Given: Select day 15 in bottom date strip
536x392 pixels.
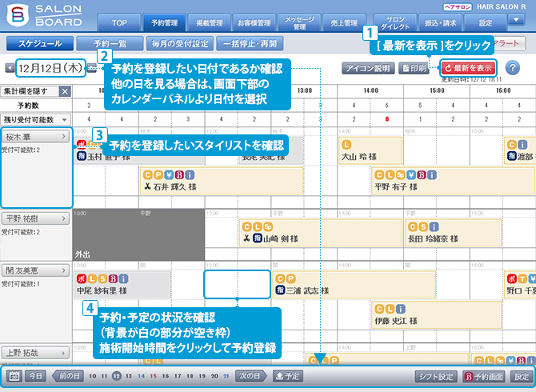Looking at the screenshot, I should pos(153,376).
